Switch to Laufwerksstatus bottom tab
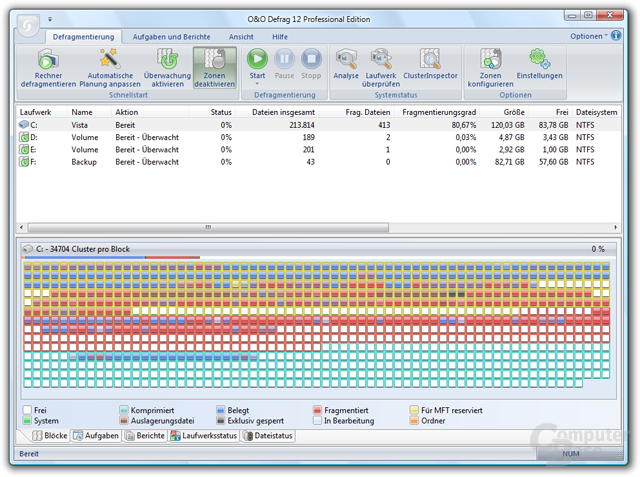 pyautogui.click(x=203, y=436)
